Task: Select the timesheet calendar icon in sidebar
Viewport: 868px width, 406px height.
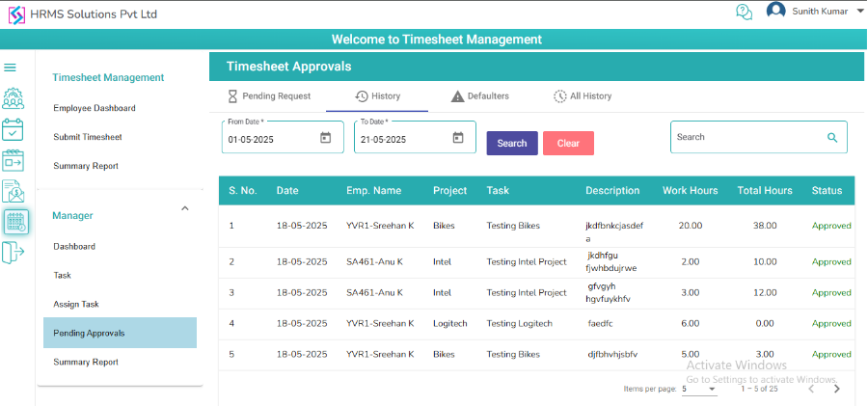Action: pyautogui.click(x=15, y=222)
